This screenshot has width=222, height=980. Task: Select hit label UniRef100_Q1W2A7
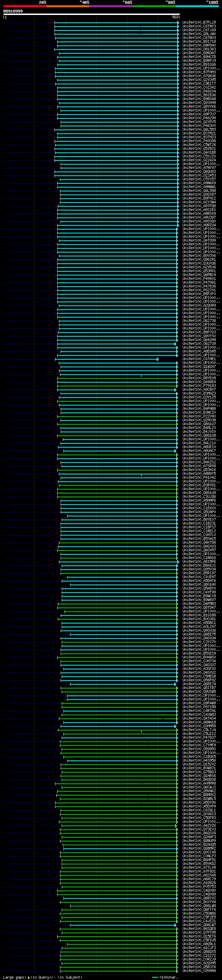tap(199, 366)
